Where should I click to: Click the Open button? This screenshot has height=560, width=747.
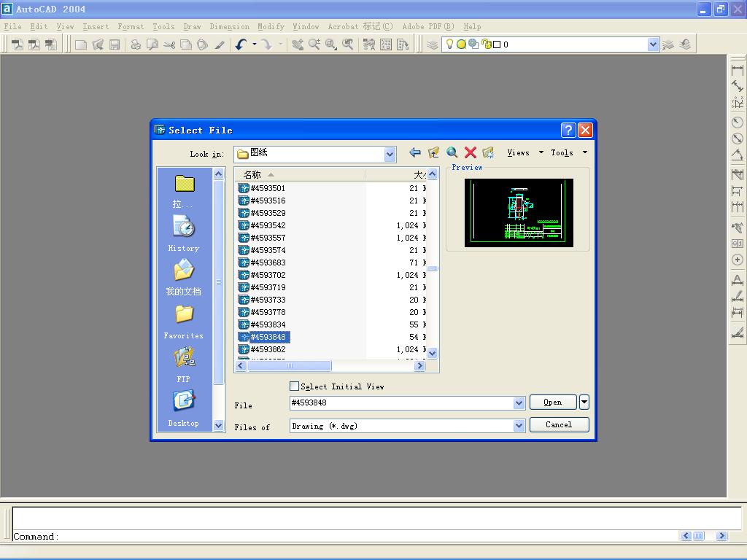553,402
